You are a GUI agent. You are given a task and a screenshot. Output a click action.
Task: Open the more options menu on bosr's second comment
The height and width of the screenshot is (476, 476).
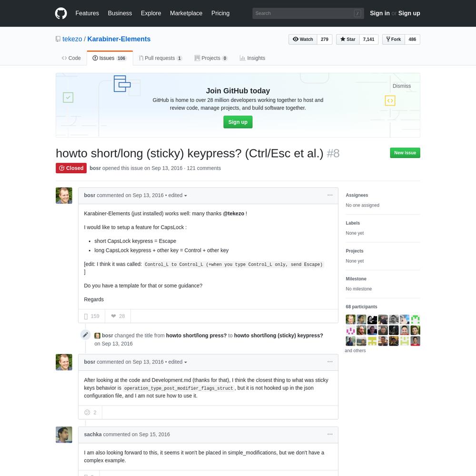coord(330,362)
